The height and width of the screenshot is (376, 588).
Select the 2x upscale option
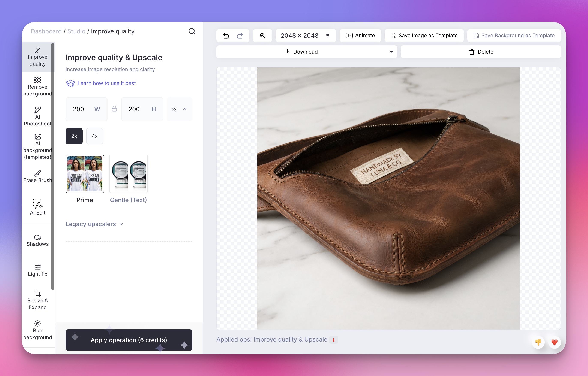pyautogui.click(x=74, y=136)
